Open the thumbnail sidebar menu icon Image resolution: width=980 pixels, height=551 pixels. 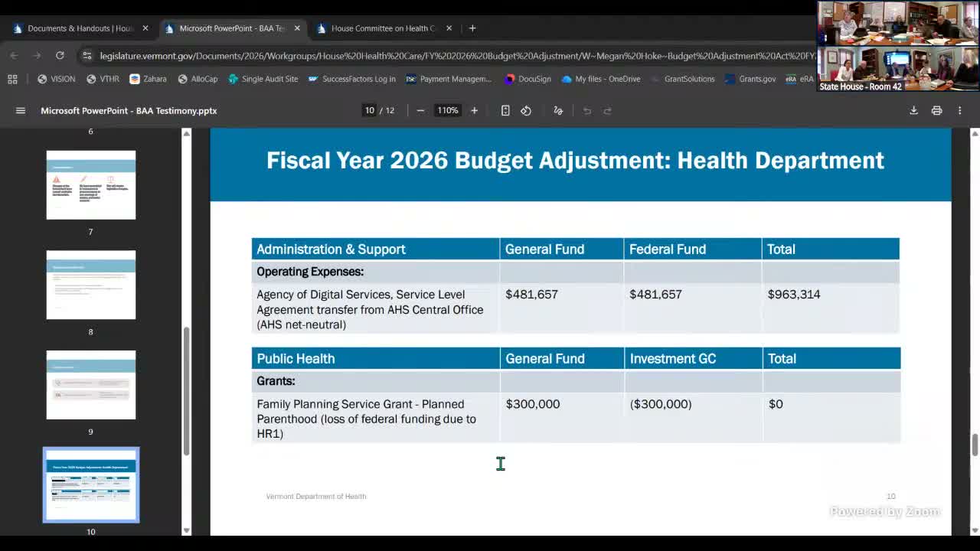coord(21,110)
